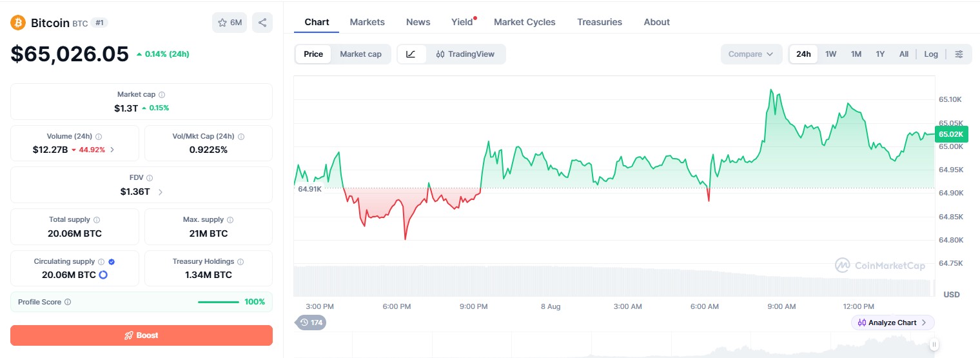Click the orange Boost button
The height and width of the screenshot is (358, 980).
[141, 335]
